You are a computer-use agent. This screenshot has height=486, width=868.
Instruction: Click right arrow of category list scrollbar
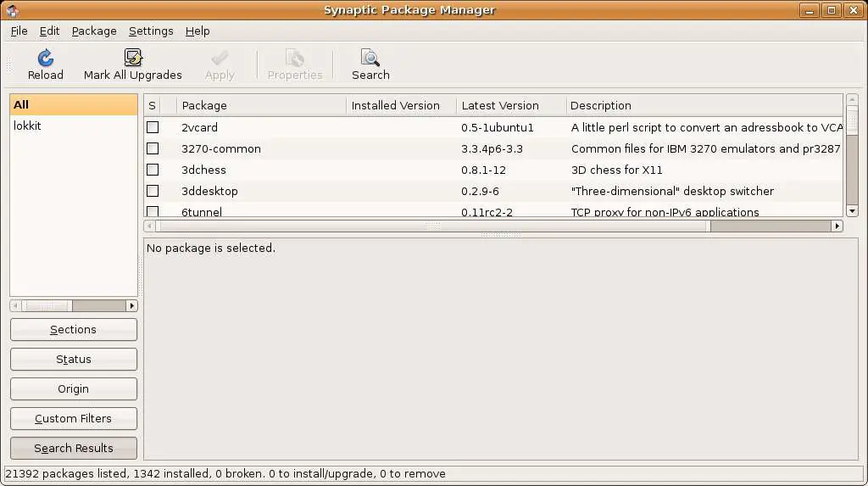[131, 305]
